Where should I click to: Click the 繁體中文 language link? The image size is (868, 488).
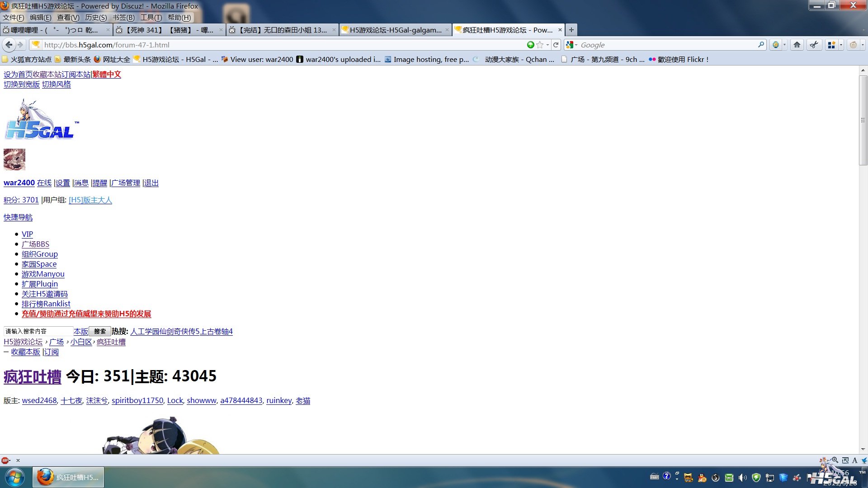pos(107,74)
